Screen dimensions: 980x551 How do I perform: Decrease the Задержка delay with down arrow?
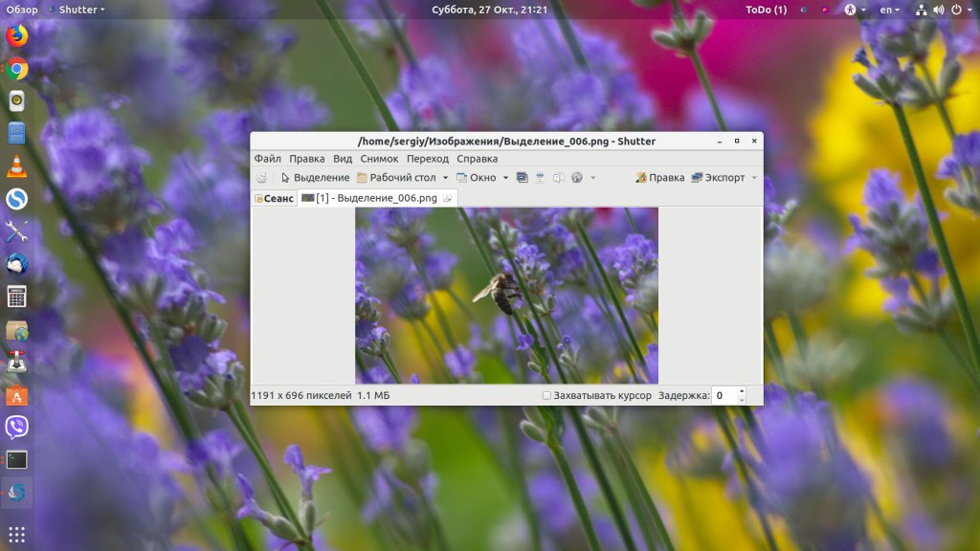click(x=742, y=400)
